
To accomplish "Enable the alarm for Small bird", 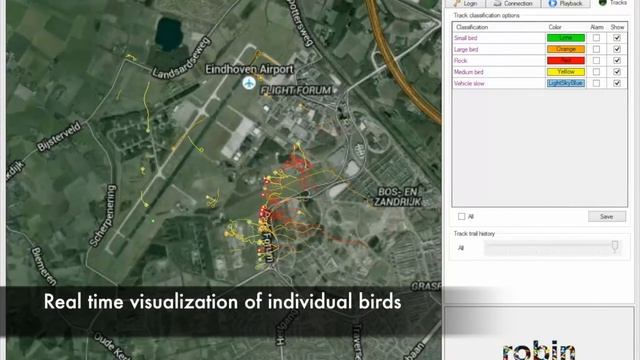I will (x=596, y=38).
